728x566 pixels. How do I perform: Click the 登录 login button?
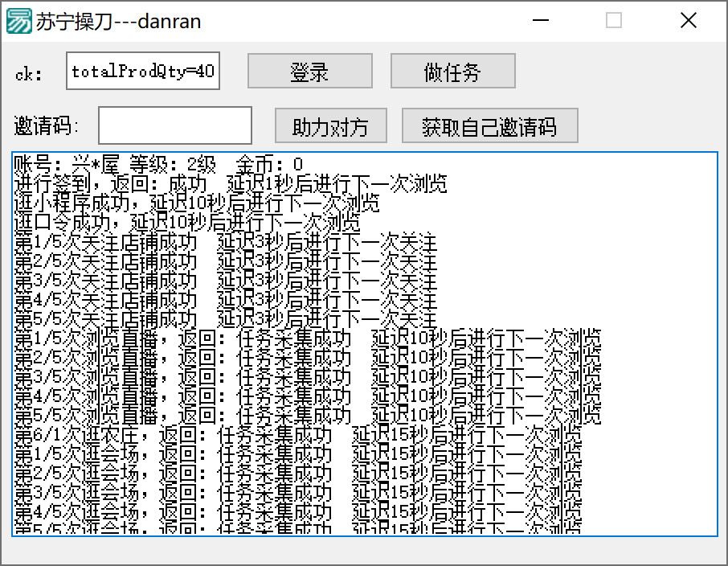pyautogui.click(x=310, y=71)
